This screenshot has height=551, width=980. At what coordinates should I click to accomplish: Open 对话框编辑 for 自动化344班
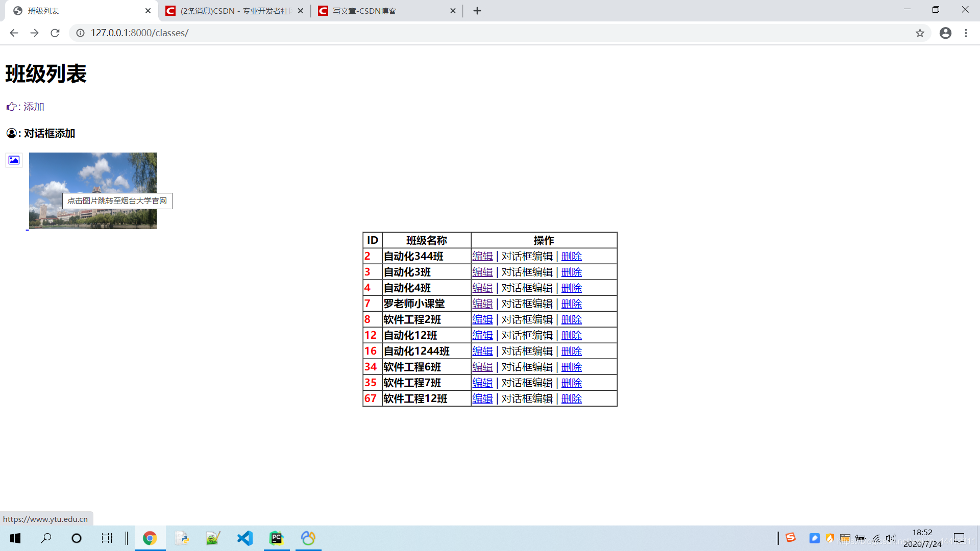coord(527,256)
